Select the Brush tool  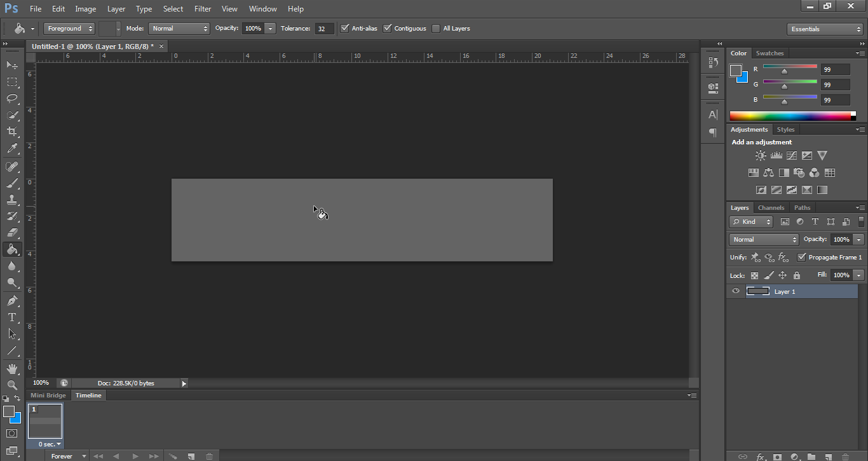pos(12,183)
